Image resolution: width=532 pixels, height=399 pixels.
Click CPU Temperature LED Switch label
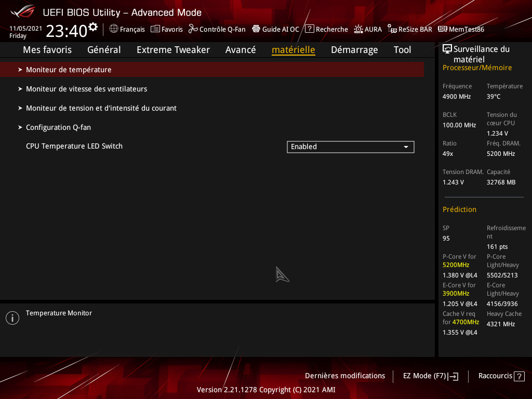[x=74, y=146]
